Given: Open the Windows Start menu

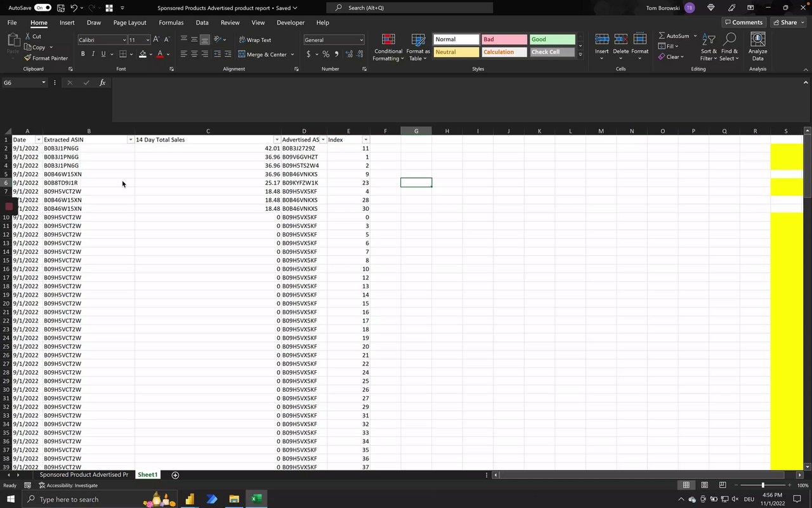Looking at the screenshot, I should coord(10,499).
